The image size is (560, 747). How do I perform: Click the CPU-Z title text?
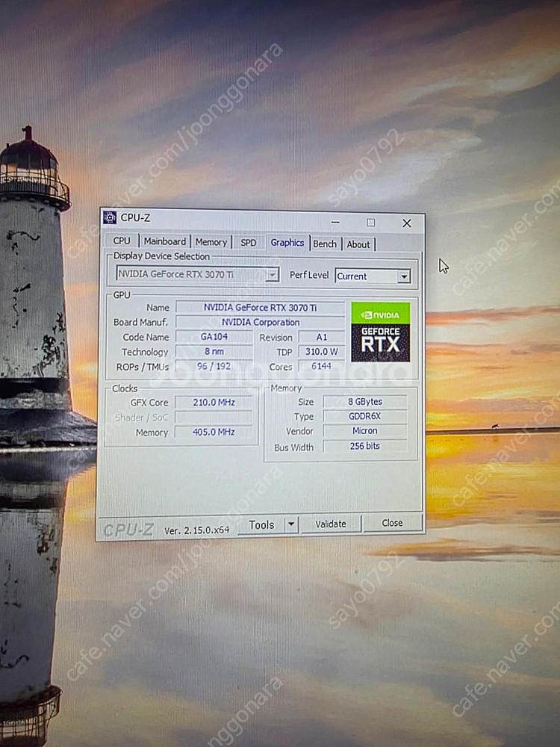[135, 217]
